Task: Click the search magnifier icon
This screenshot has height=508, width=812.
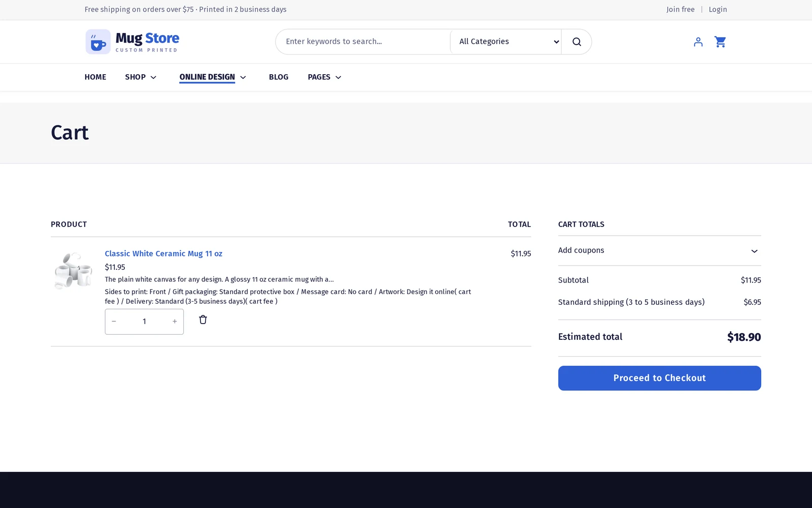Action: (x=577, y=42)
